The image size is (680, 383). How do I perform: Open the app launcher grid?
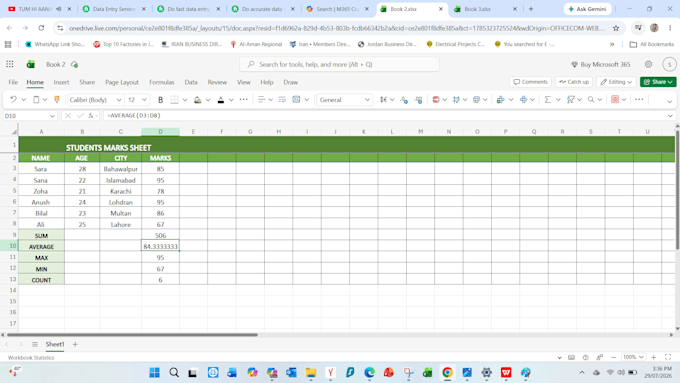(10, 64)
